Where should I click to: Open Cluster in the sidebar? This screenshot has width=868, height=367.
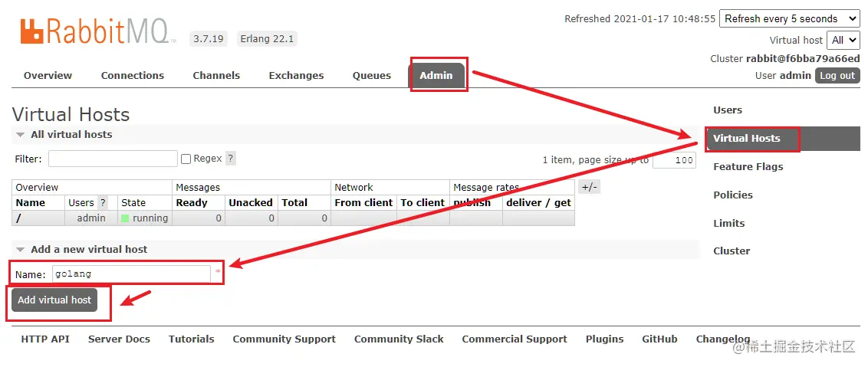(x=732, y=251)
